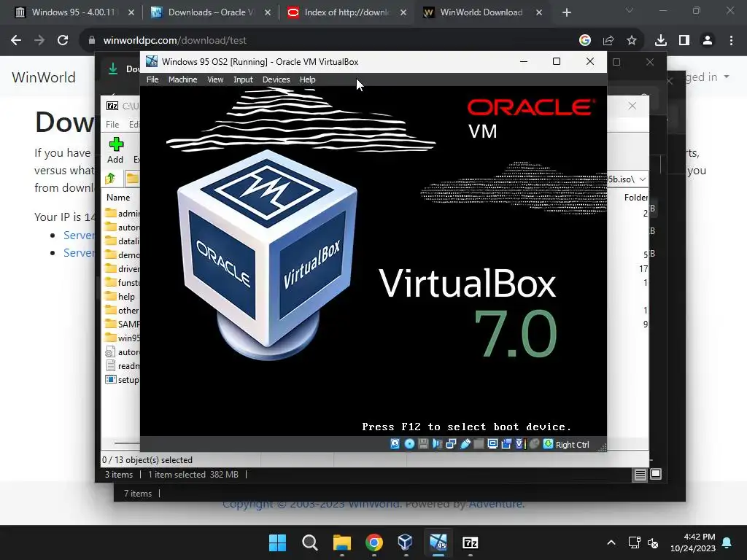The width and height of the screenshot is (747, 560).
Task: Select the help folder in 7-Zip
Action: click(x=120, y=297)
